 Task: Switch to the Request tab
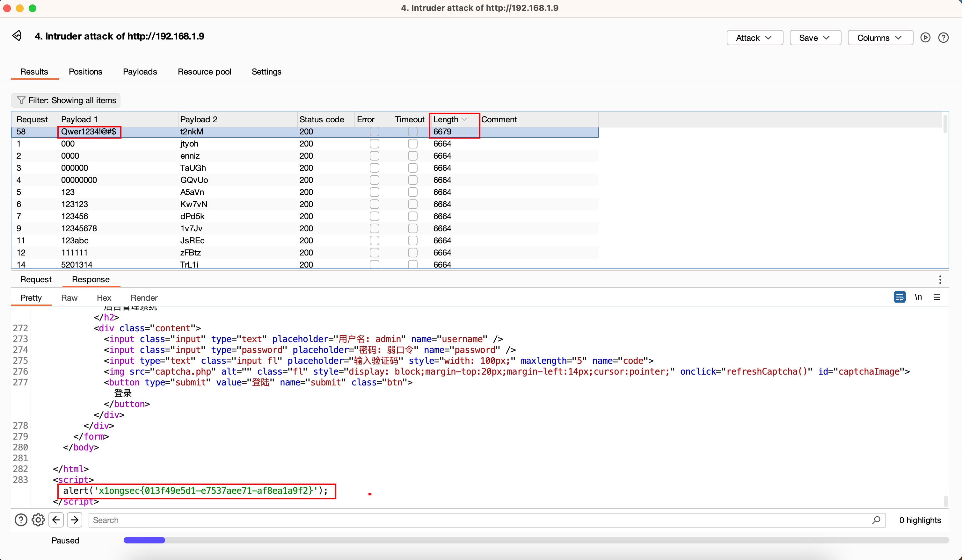[x=36, y=279]
